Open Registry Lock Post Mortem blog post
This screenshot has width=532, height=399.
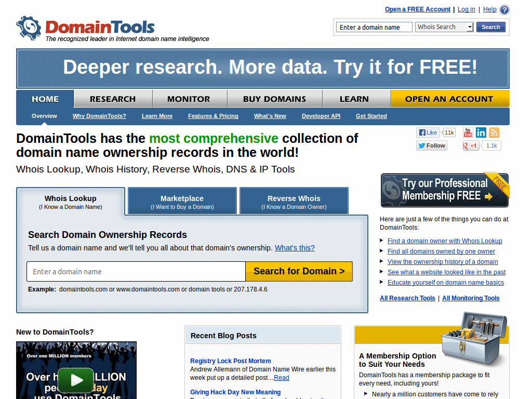click(x=230, y=361)
